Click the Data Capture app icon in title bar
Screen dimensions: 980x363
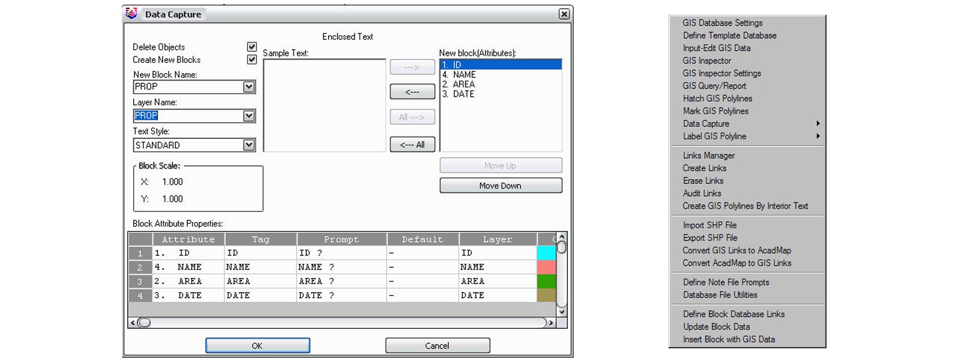click(131, 14)
